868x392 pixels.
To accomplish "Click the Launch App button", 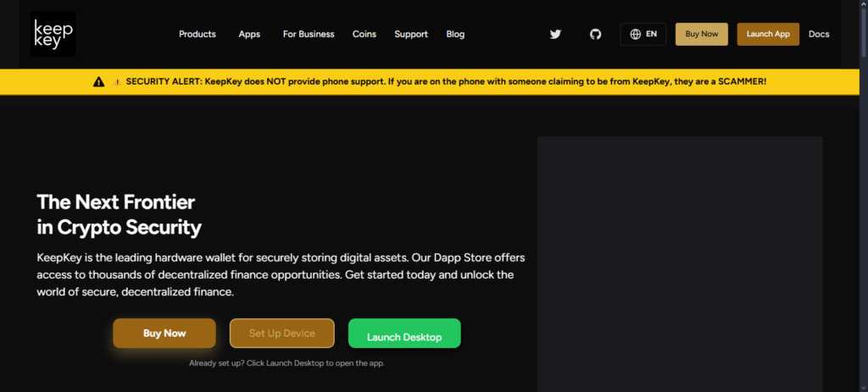I will (768, 35).
